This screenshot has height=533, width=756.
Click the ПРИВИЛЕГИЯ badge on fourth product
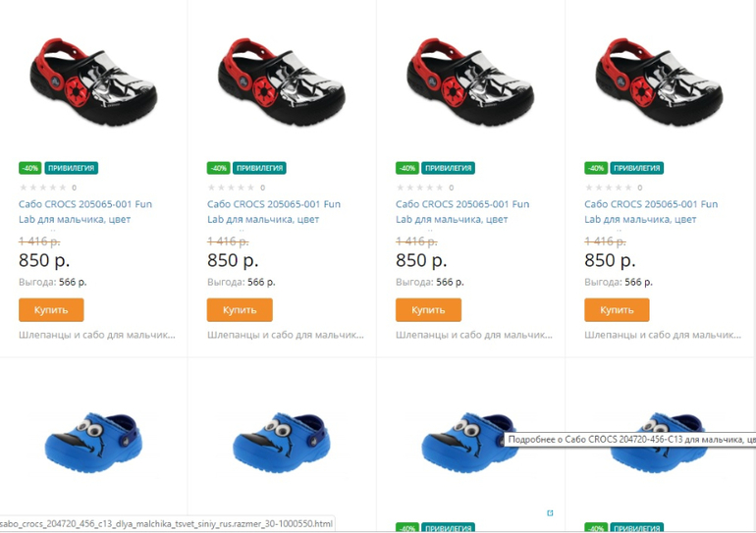coord(637,168)
